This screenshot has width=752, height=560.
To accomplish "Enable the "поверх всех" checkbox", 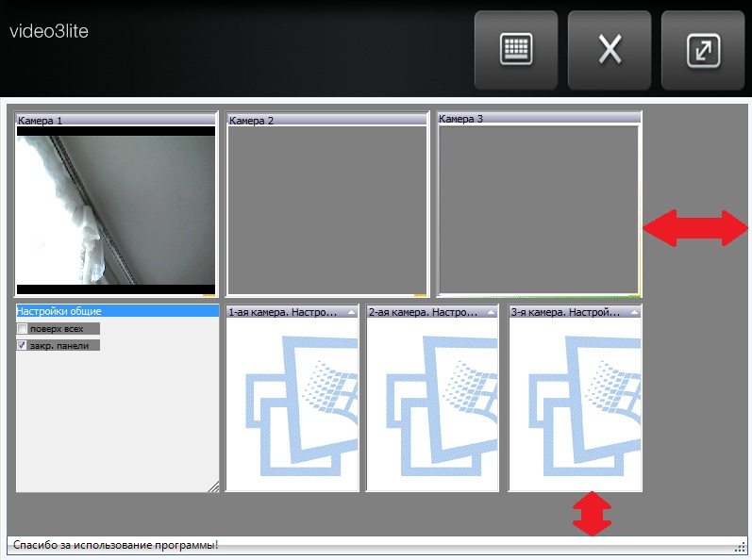I will (x=23, y=328).
